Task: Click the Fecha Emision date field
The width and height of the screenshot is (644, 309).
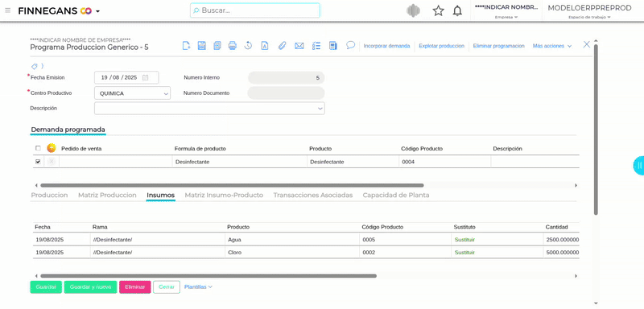Action: tap(126, 77)
